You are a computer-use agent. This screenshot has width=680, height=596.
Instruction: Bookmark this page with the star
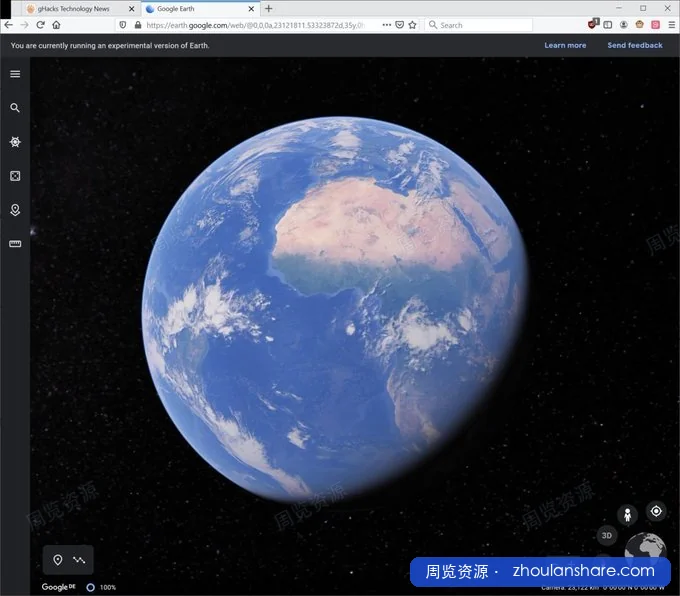click(412, 25)
